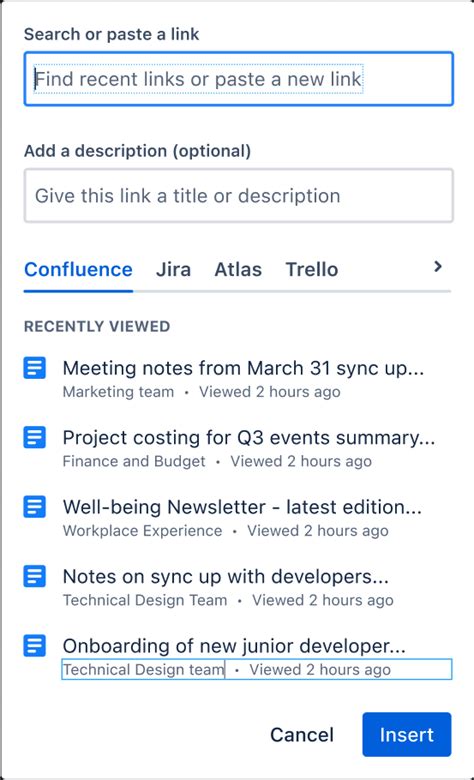Screen dimensions: 474x780
Task: Open the Atlas tab
Action: click(238, 270)
